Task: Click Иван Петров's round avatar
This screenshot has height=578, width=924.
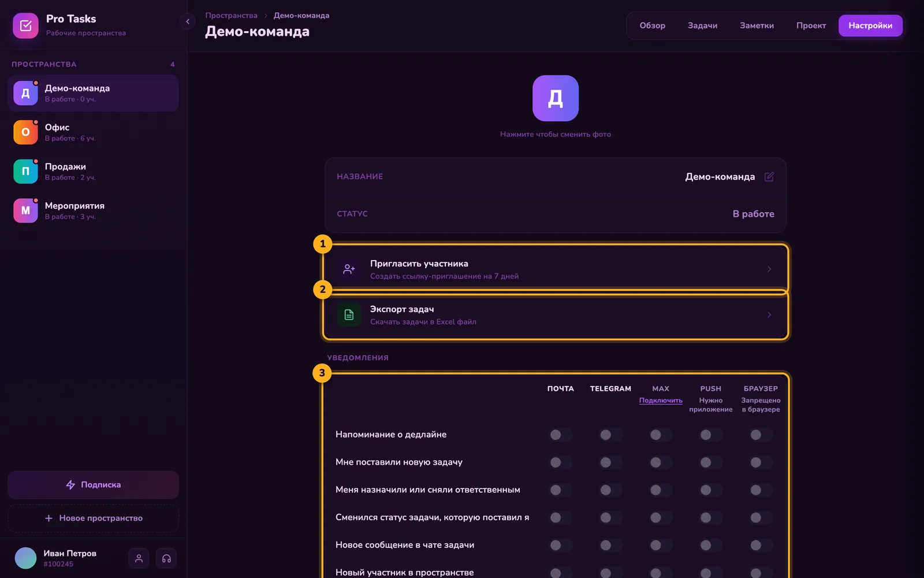Action: pos(25,558)
